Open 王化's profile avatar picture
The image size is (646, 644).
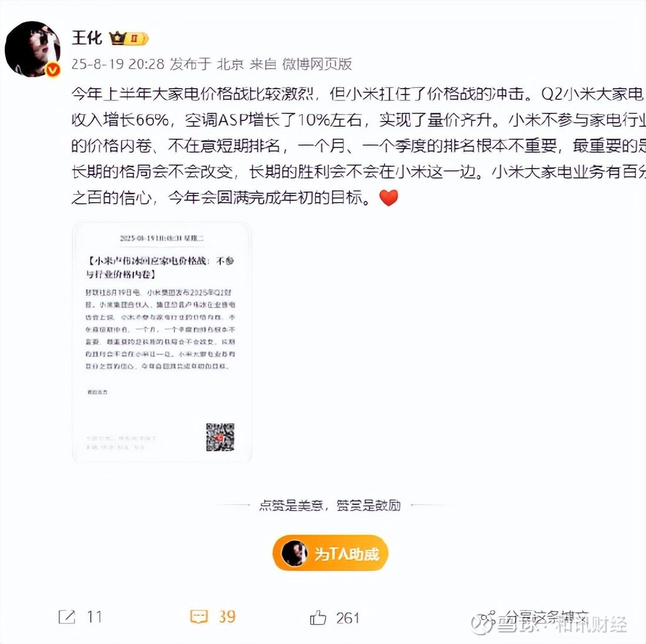click(x=32, y=49)
